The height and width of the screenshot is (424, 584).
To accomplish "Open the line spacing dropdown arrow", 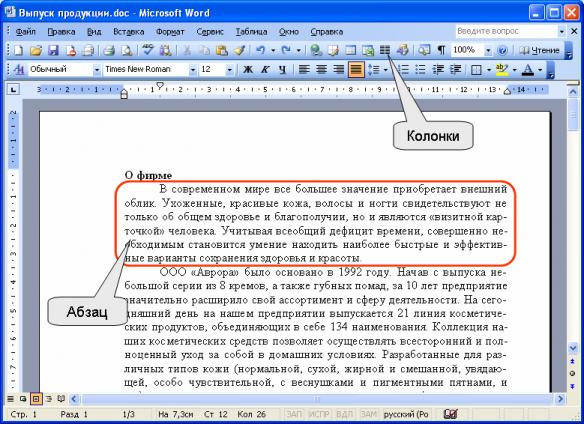I will [385, 70].
